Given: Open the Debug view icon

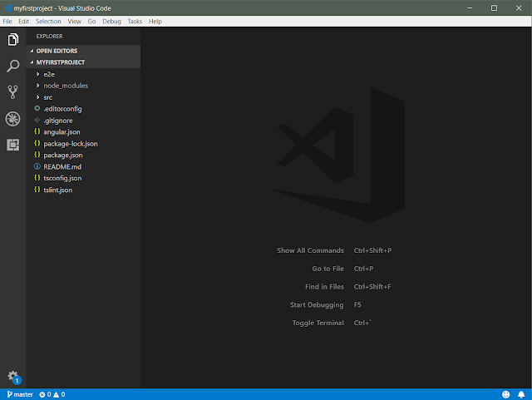Looking at the screenshot, I should click(x=13, y=119).
